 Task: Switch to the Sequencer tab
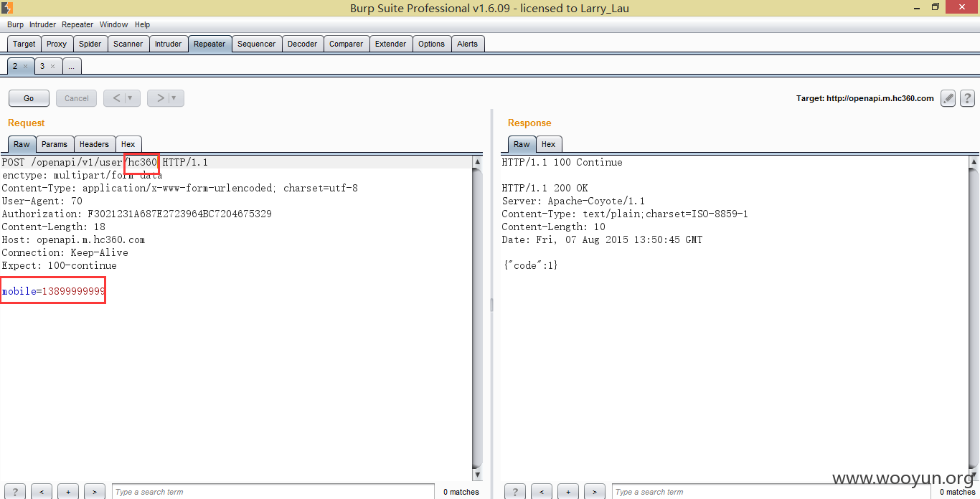256,44
